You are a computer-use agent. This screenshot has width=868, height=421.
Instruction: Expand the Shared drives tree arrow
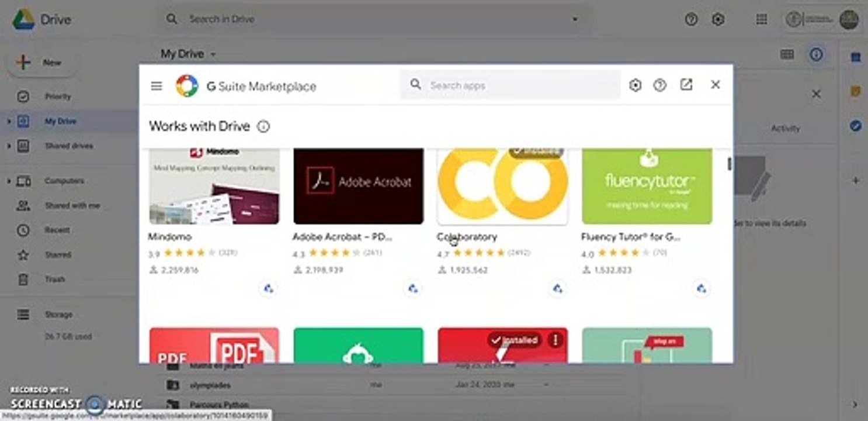pyautogui.click(x=8, y=146)
